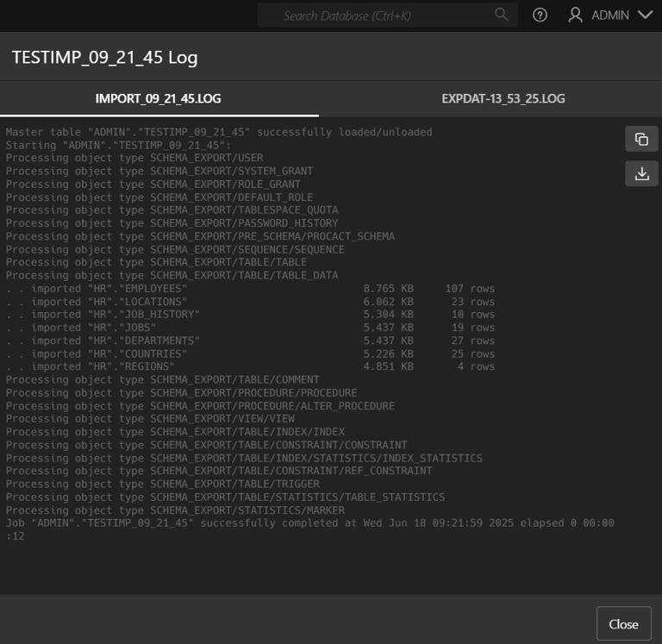Copy the log contents to clipboard
This screenshot has width=662, height=644.
click(641, 139)
